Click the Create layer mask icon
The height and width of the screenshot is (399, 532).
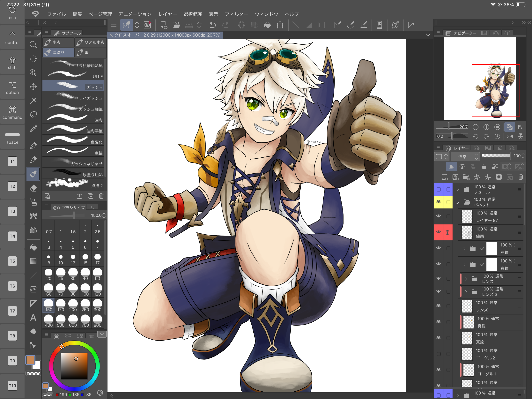pos(499,177)
